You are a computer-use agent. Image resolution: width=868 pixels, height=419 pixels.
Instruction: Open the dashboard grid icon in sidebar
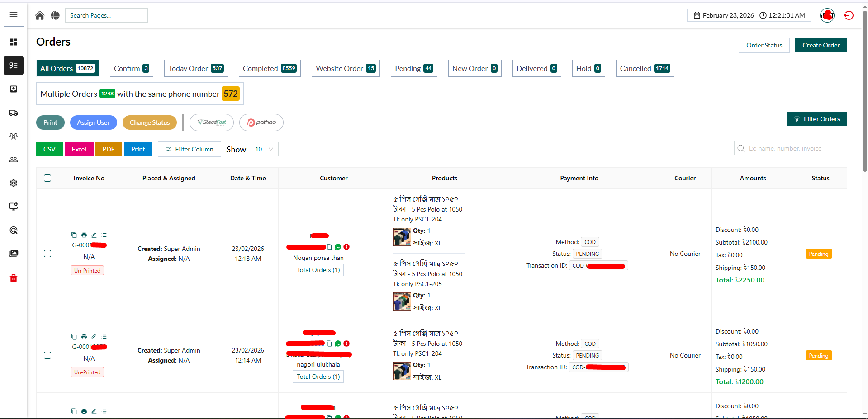14,42
